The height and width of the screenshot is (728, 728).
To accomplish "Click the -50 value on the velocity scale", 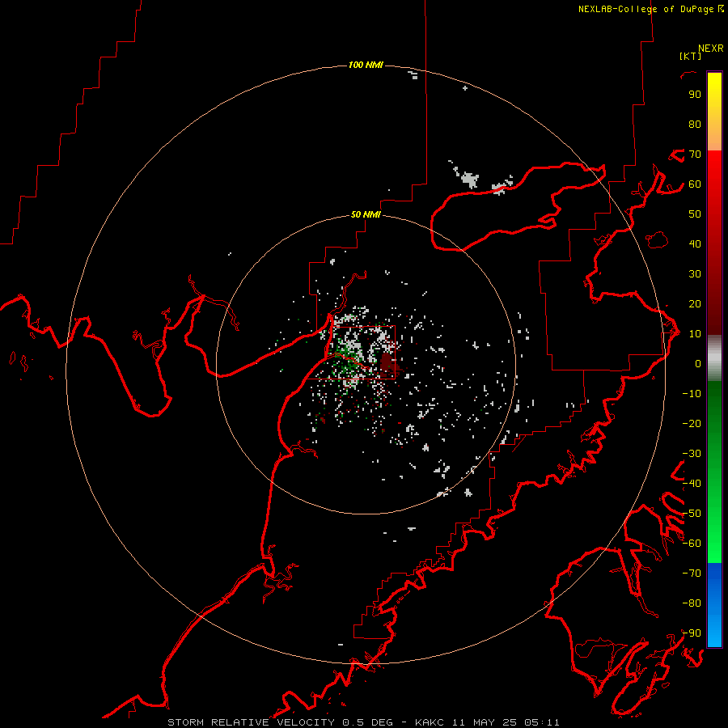I will point(692,514).
